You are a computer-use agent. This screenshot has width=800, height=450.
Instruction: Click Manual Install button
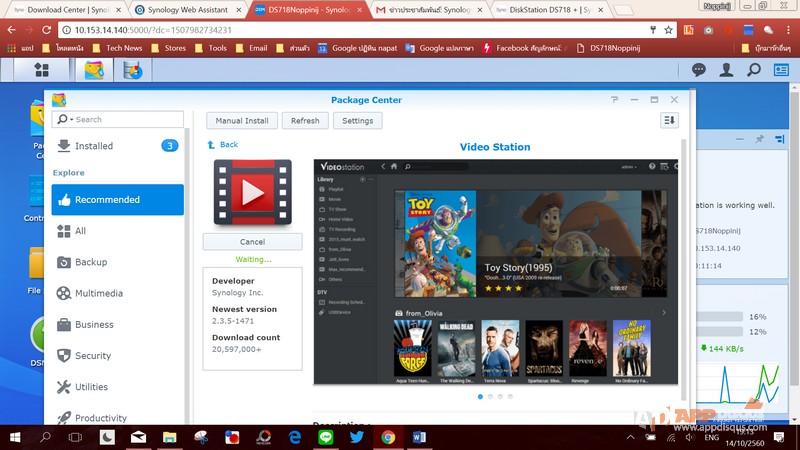[x=242, y=121]
